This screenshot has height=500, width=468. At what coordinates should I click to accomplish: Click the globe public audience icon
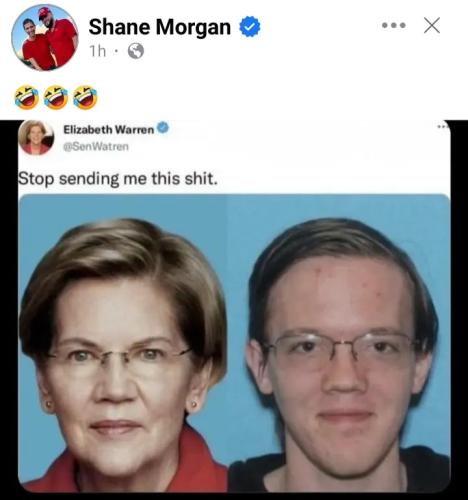click(136, 51)
